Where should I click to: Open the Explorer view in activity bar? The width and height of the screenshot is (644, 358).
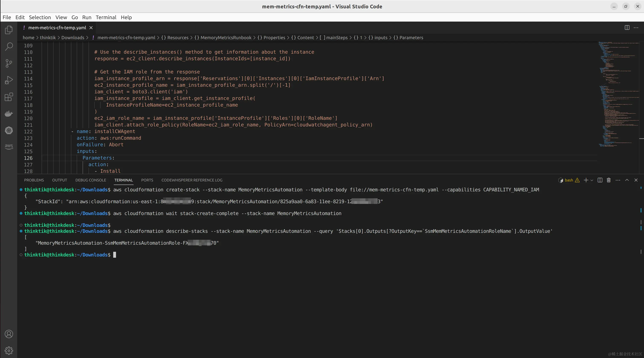click(x=9, y=30)
